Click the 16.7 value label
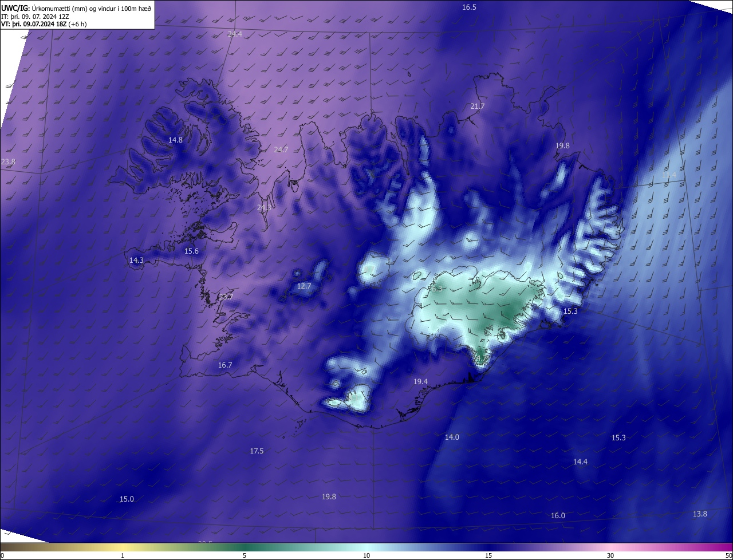The height and width of the screenshot is (560, 733). (x=225, y=365)
